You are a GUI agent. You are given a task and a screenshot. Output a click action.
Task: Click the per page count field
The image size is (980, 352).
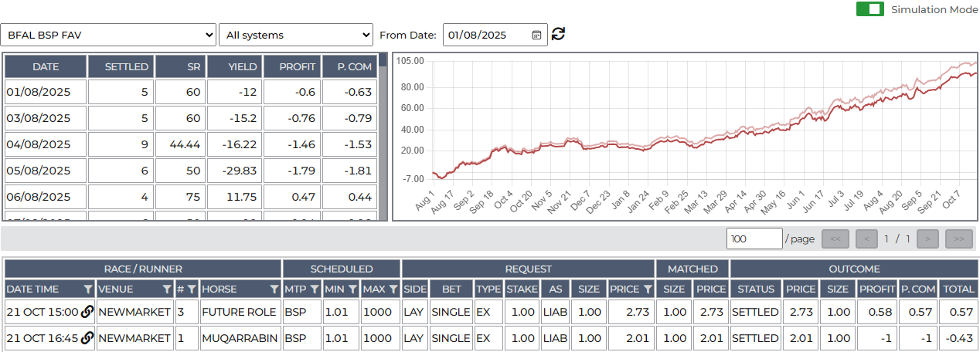(754, 239)
